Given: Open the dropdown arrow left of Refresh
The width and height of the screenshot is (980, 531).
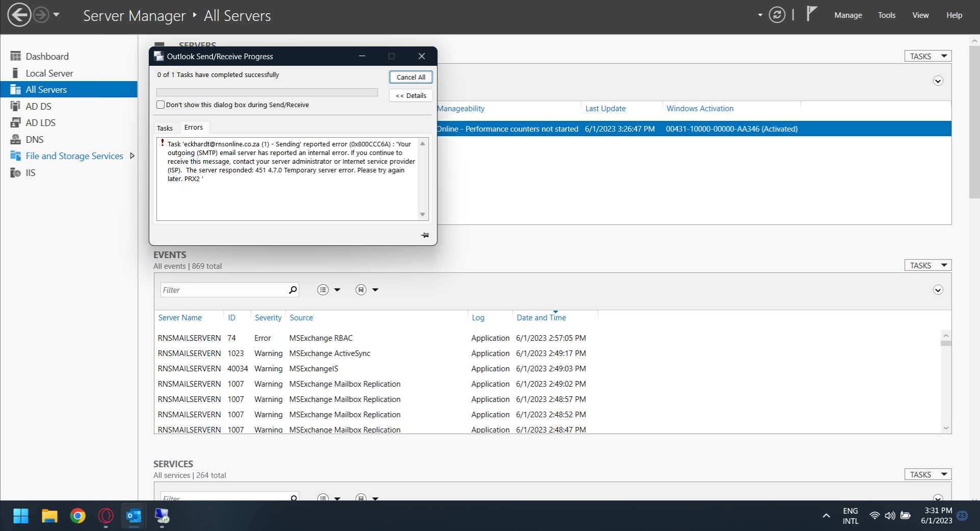Looking at the screenshot, I should point(760,15).
